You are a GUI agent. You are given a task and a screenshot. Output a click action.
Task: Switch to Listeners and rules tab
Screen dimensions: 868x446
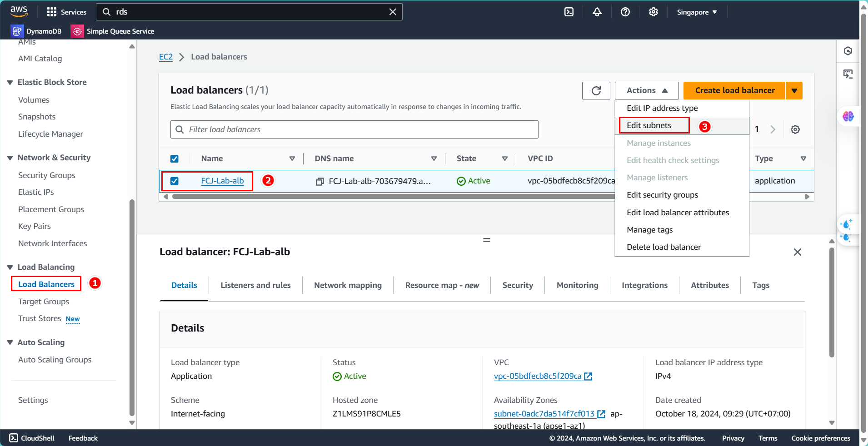click(255, 285)
